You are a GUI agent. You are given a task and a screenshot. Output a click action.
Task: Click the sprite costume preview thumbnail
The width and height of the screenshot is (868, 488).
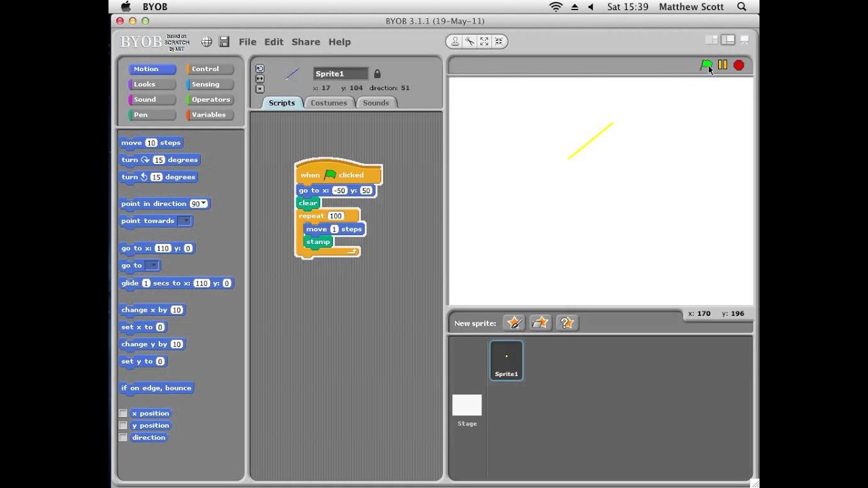292,75
